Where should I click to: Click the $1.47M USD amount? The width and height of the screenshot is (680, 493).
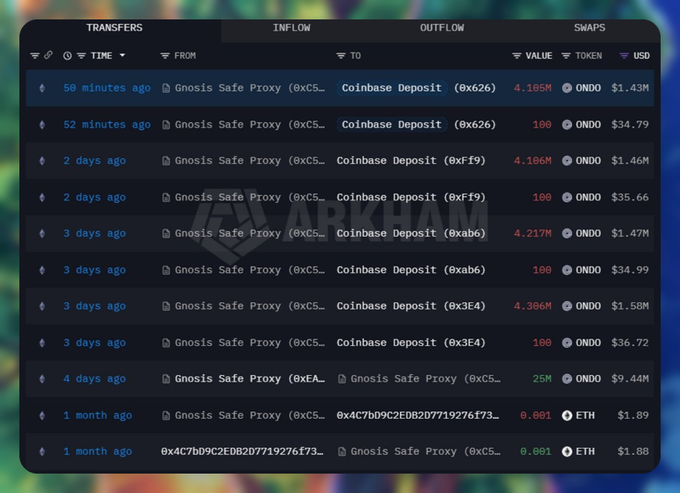tap(630, 233)
